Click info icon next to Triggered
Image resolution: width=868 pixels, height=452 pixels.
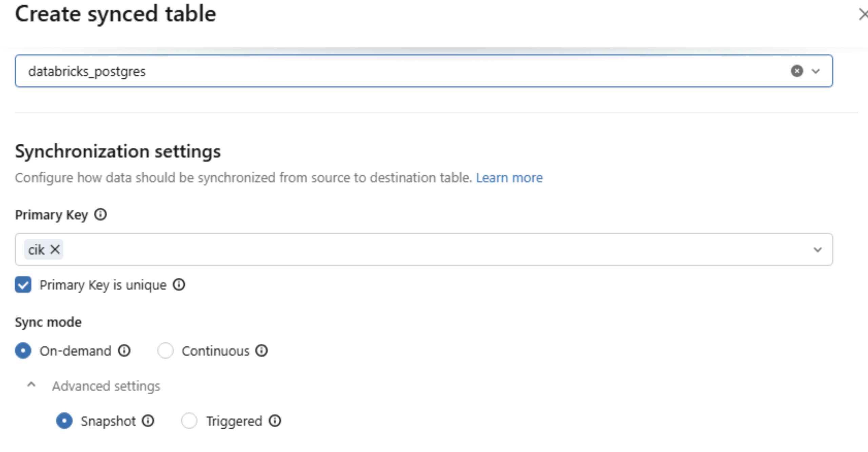[275, 421]
